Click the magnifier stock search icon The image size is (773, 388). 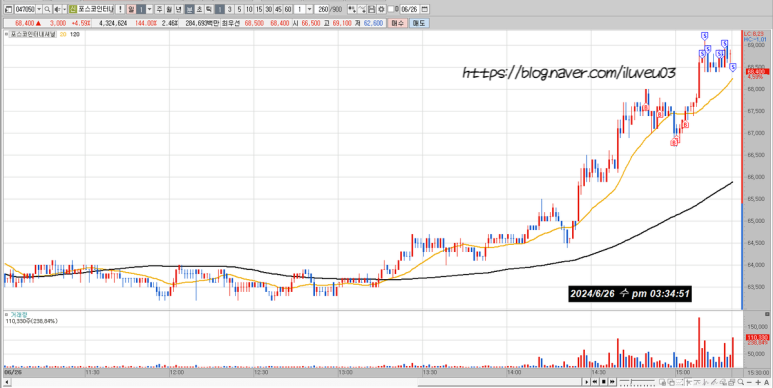(x=47, y=9)
